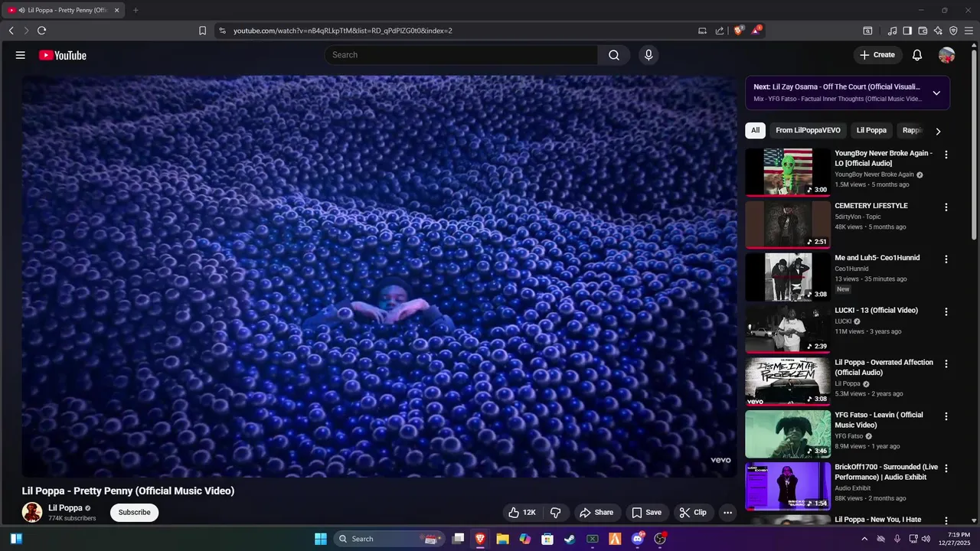Open 'Me and Luh5- Ceo1Hunnid' video title
Screen dimensions: 980x551
pos(877,258)
